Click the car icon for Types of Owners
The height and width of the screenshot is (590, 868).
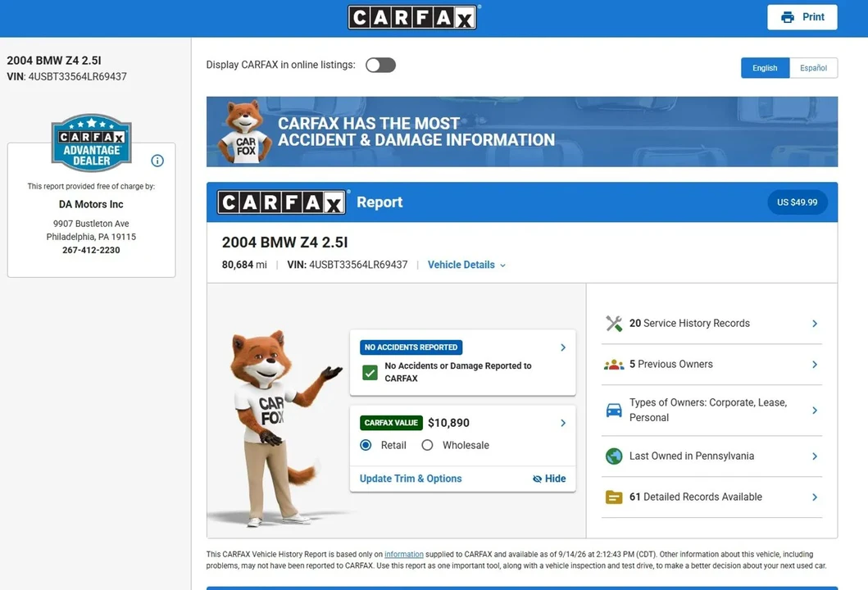pos(613,410)
